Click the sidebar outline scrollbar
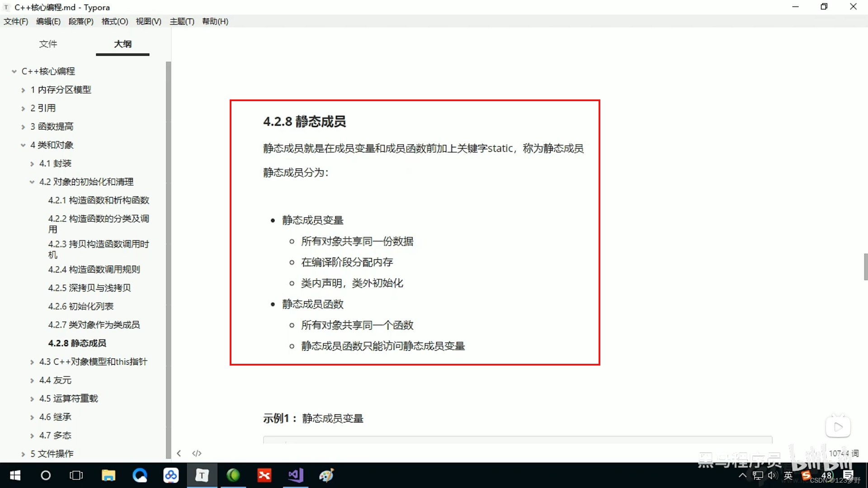This screenshot has width=868, height=488. [168, 260]
